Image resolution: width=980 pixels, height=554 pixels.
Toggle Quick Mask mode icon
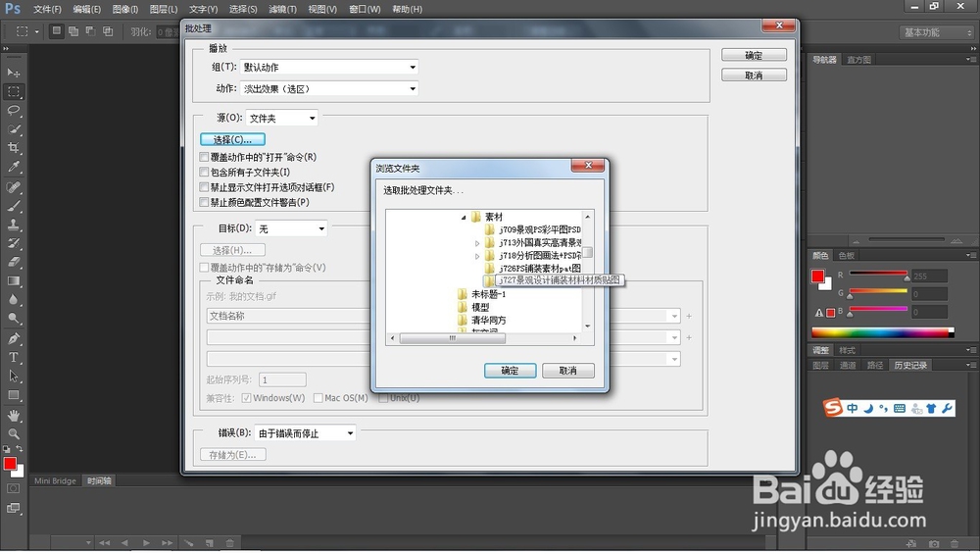13,488
